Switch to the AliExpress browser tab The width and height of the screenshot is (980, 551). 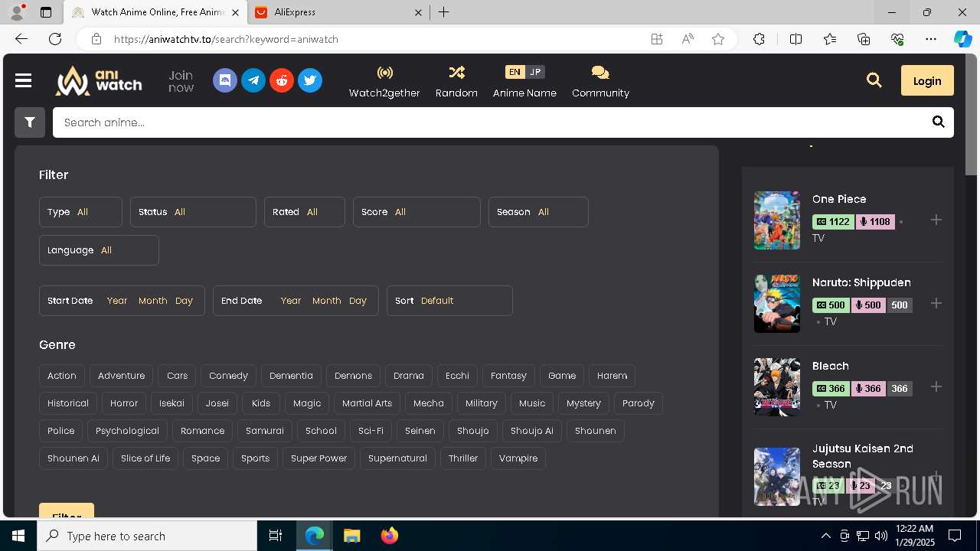tap(338, 12)
